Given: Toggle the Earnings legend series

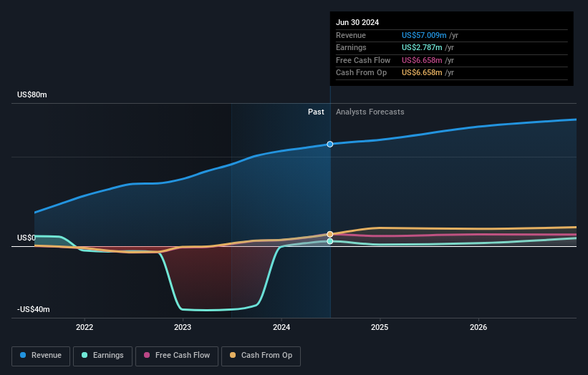Looking at the screenshot, I should pos(102,356).
